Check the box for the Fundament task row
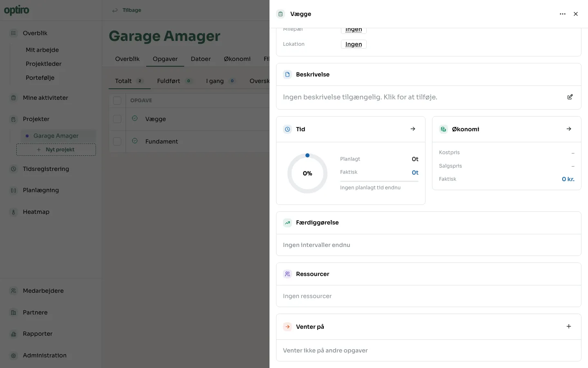This screenshot has height=368, width=588. point(117,141)
